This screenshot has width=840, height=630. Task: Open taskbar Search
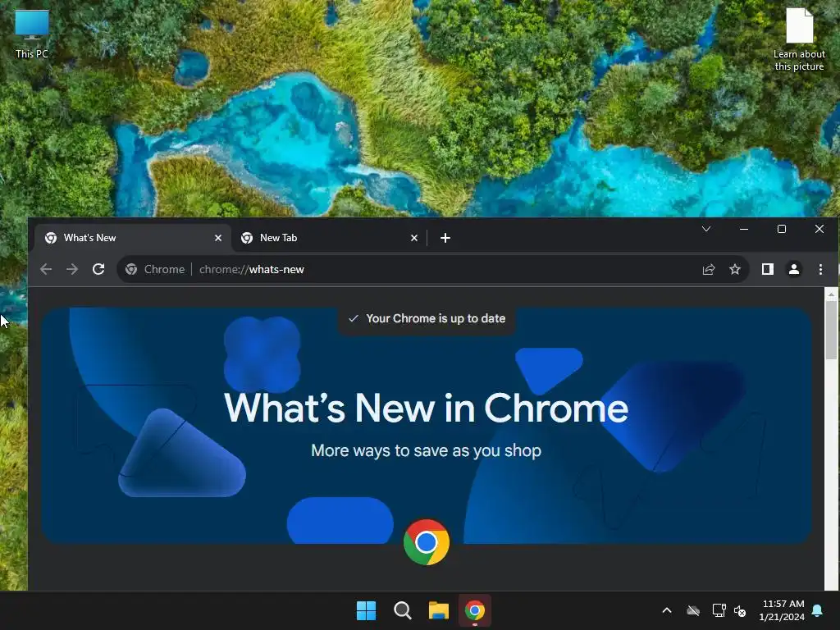402,610
